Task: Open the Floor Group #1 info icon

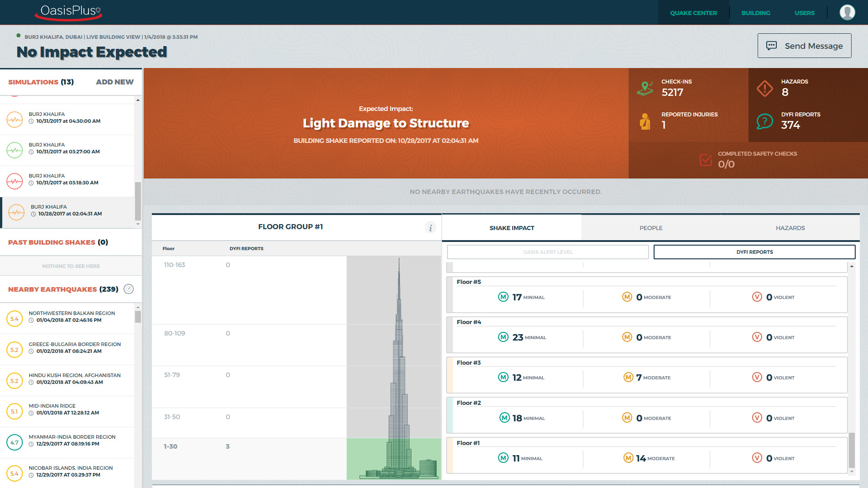Action: tap(430, 227)
